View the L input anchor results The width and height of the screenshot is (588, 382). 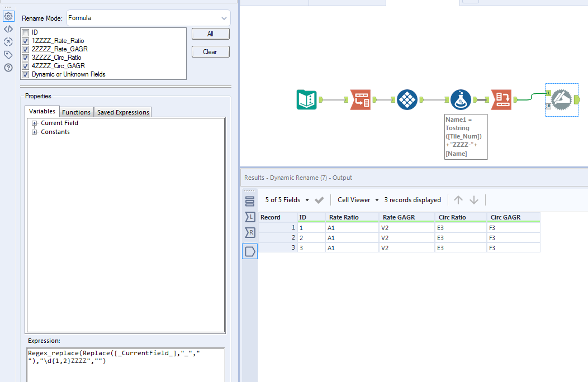[250, 217]
